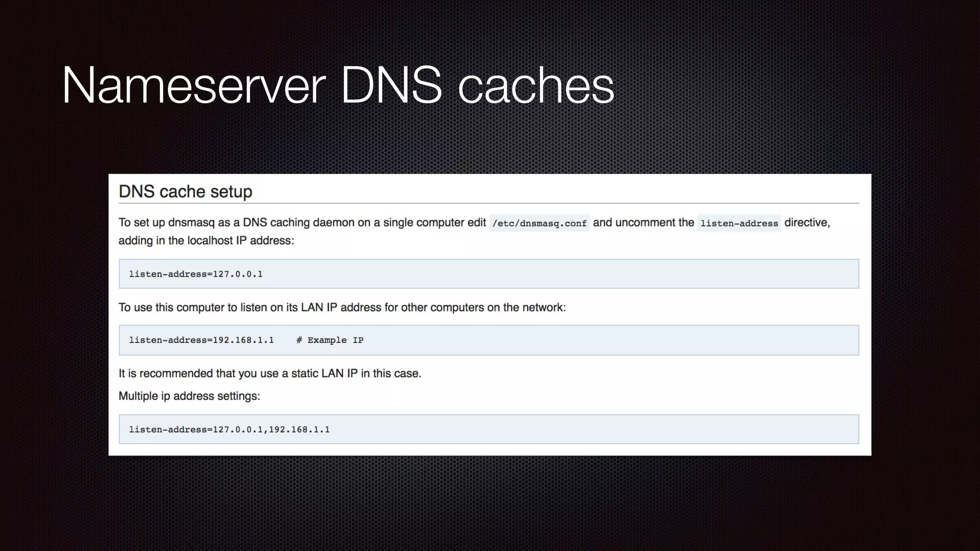
Task: Click code line 'listen-address=127.0.0.1'
Action: 196,274
